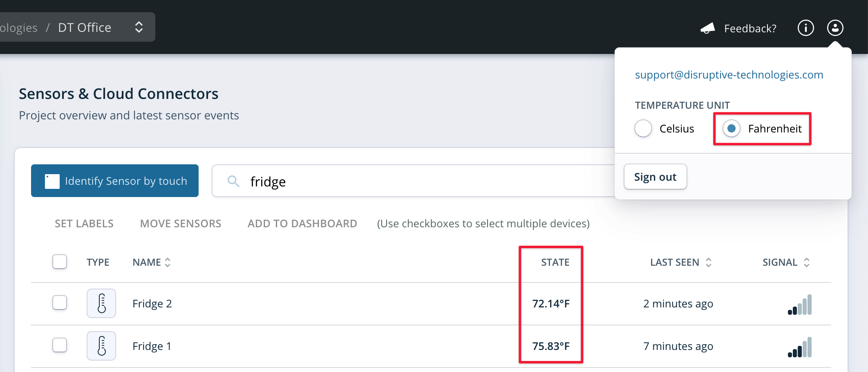Choose the Set Labels action
The image size is (868, 372).
click(84, 224)
